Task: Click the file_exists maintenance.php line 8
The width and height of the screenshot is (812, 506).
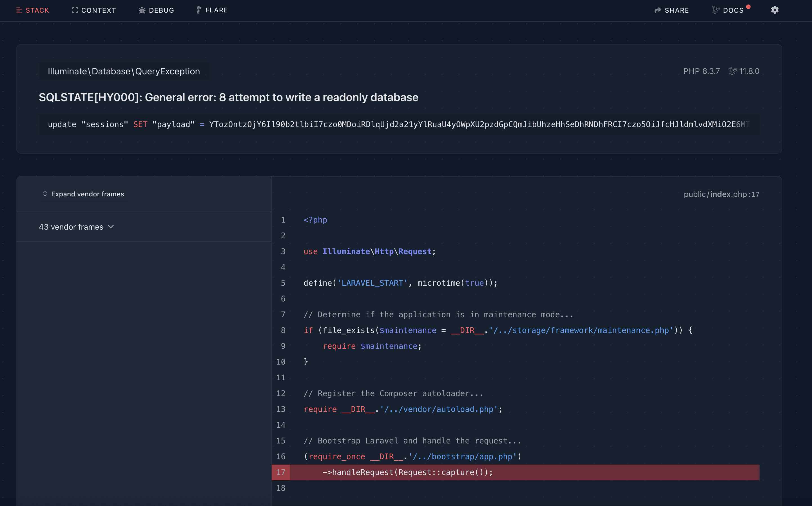Action: click(x=498, y=331)
